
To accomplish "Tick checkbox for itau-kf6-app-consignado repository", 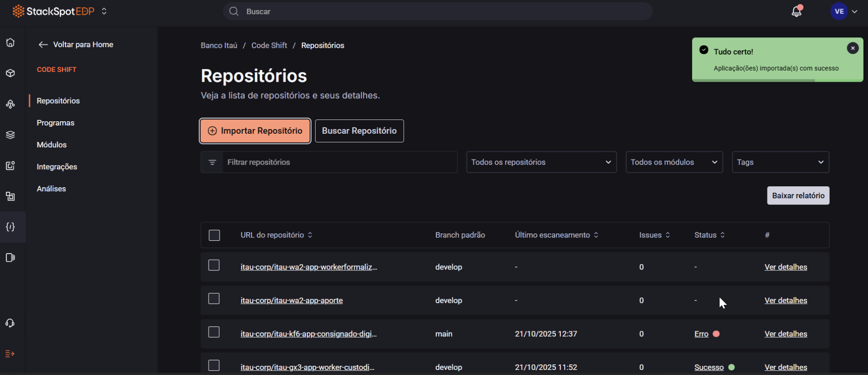I will pos(214,332).
